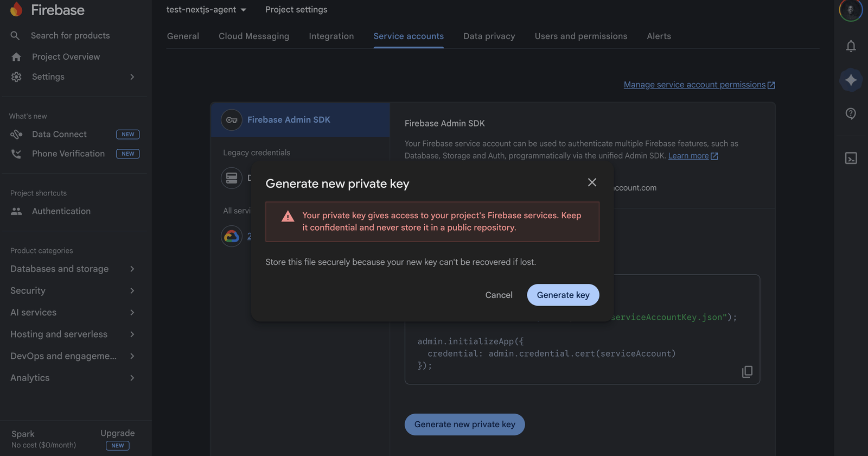
Task: Click the Upgrade plan button
Action: pyautogui.click(x=117, y=433)
